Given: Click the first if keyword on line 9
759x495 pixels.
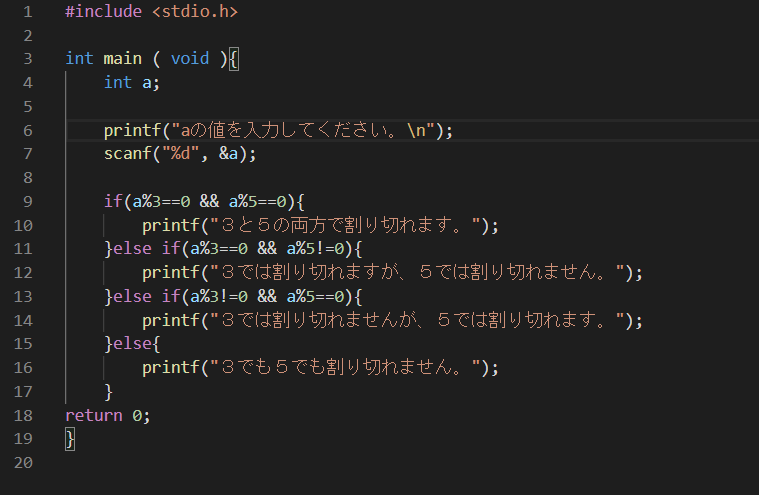Looking at the screenshot, I should coord(113,201).
